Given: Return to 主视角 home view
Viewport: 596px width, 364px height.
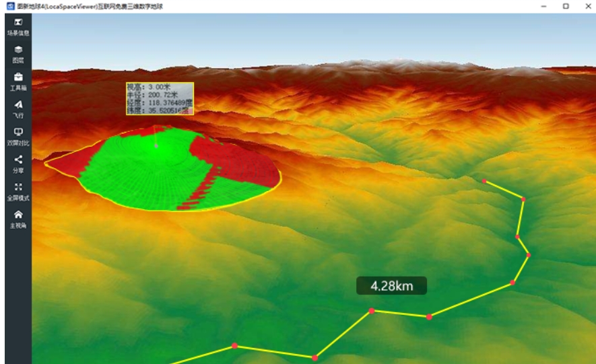Looking at the screenshot, I should [x=18, y=219].
